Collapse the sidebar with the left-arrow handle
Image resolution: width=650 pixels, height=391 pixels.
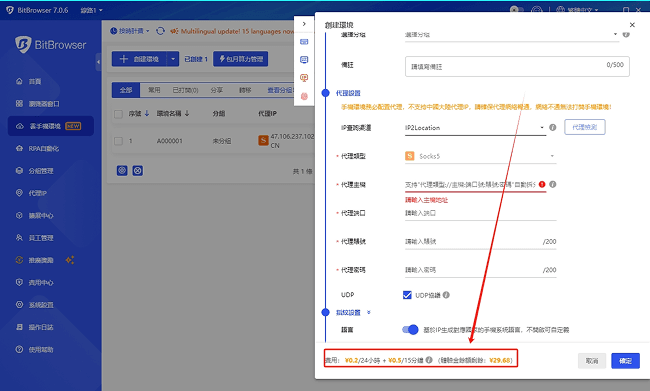[x=98, y=62]
